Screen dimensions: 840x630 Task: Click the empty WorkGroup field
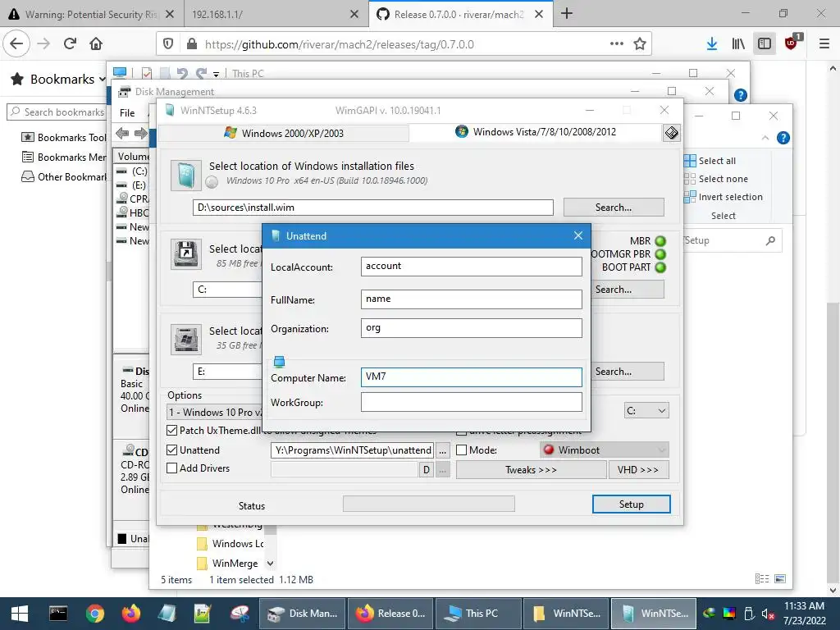pyautogui.click(x=472, y=402)
